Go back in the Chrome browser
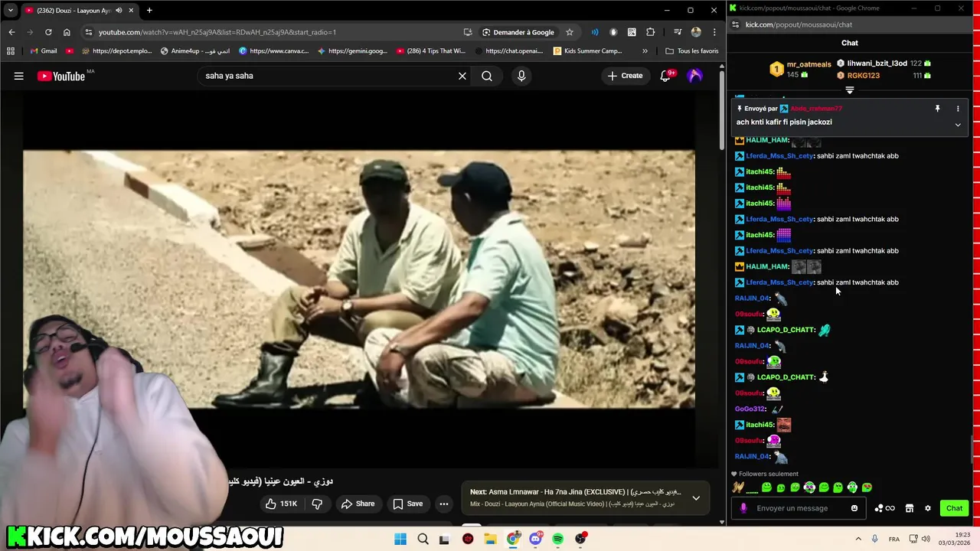980x551 pixels. pyautogui.click(x=11, y=32)
